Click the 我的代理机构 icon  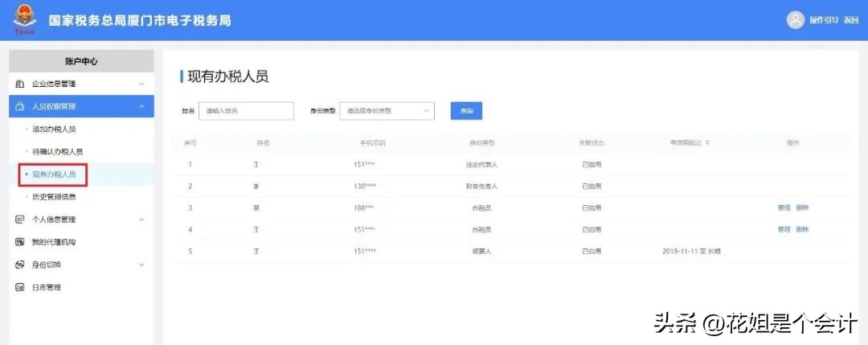pos(20,243)
